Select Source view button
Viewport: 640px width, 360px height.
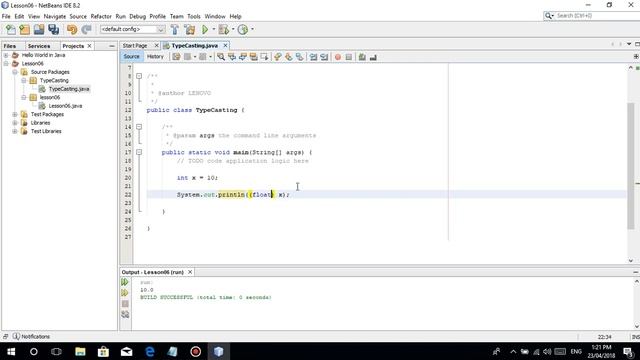[x=131, y=57]
